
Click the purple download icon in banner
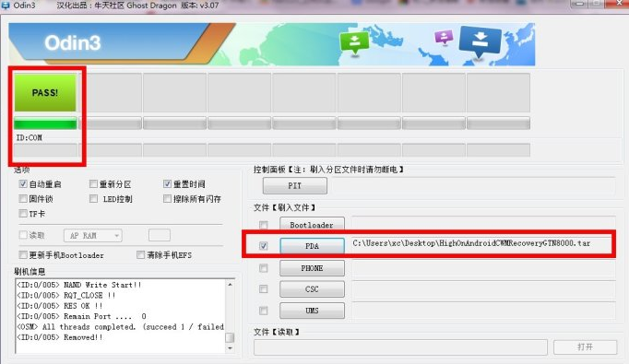click(x=444, y=38)
